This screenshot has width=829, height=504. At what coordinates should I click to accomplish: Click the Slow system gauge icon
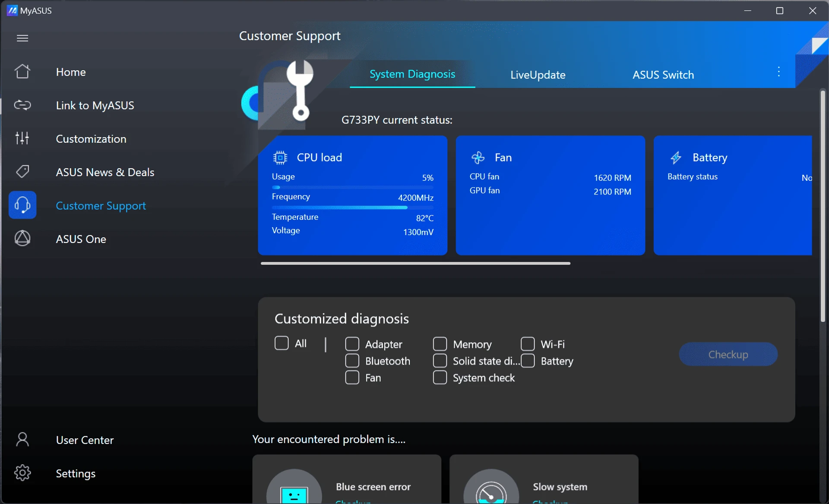pos(491,487)
